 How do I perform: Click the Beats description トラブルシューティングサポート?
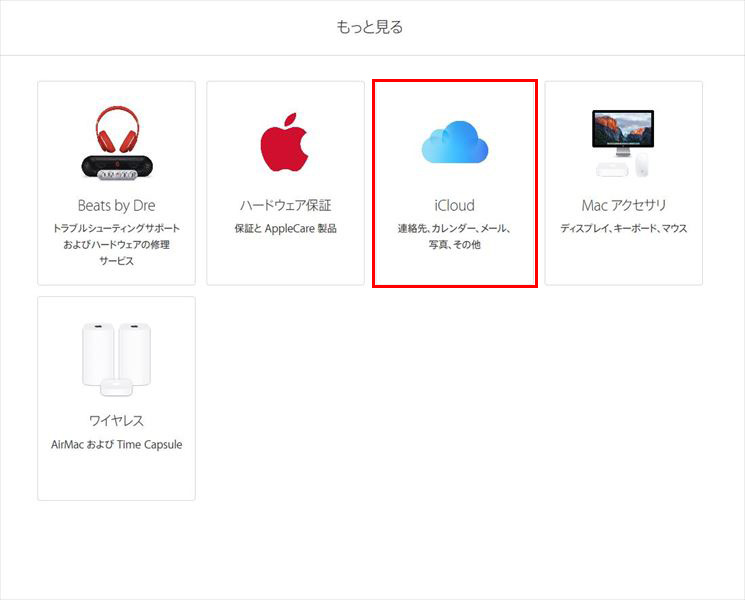click(x=116, y=229)
